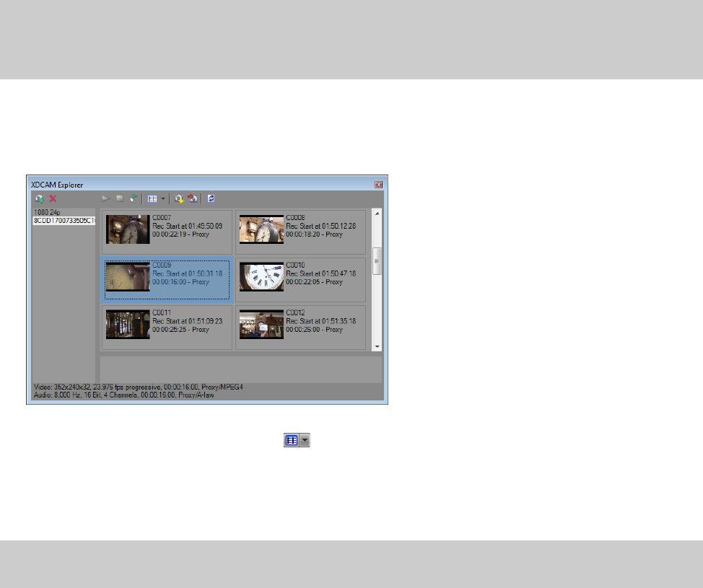The image size is (703, 588).
Task: Select clip C0012 thumbnail
Action: [261, 325]
